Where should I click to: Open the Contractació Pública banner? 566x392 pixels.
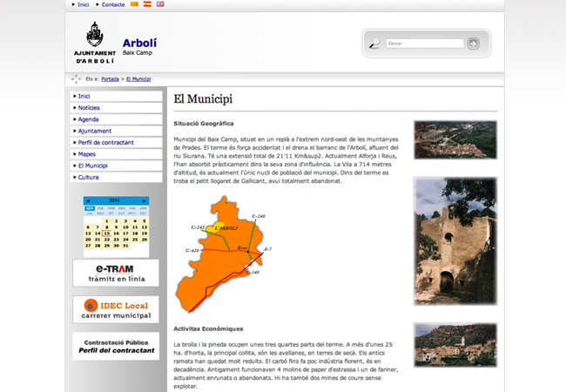point(116,346)
